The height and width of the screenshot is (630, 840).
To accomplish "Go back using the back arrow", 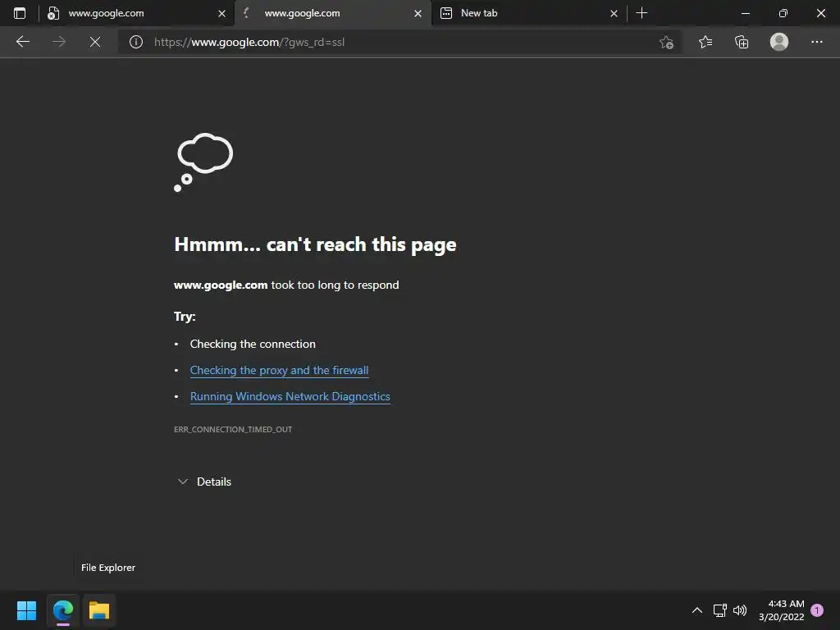I will pyautogui.click(x=22, y=42).
